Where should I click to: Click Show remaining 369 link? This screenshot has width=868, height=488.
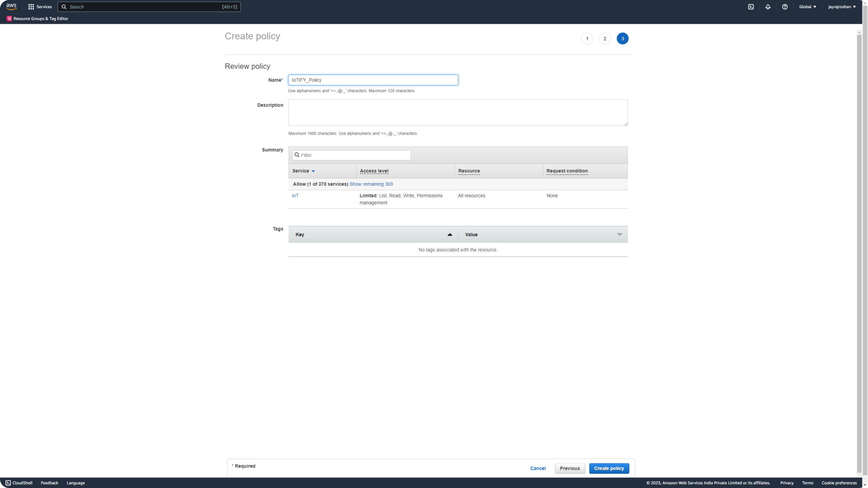click(x=371, y=184)
